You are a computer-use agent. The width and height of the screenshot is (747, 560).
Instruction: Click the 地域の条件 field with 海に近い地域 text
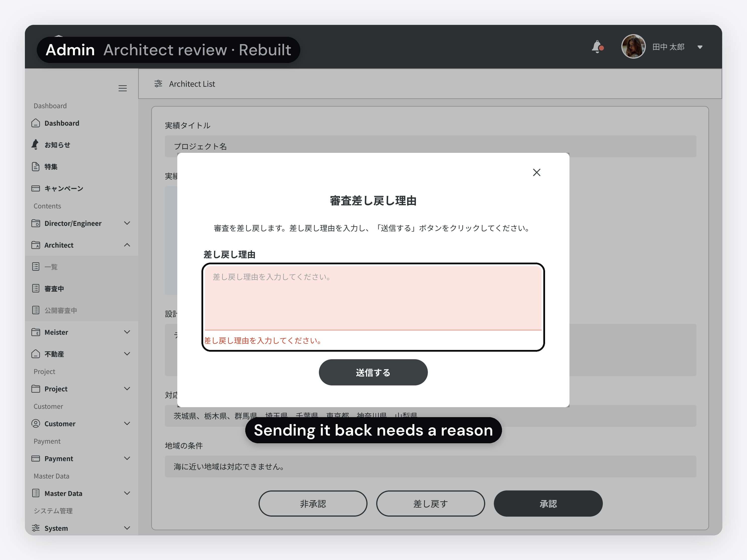coord(430,466)
